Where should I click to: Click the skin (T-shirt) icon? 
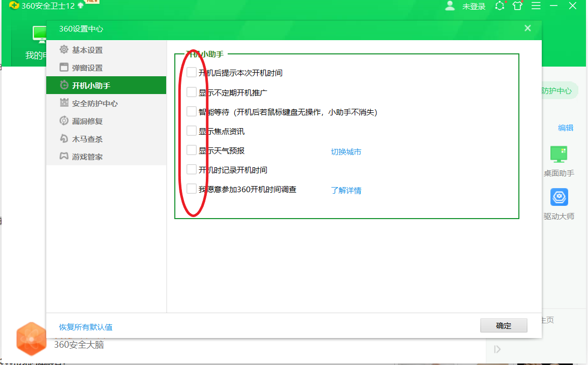(x=517, y=6)
